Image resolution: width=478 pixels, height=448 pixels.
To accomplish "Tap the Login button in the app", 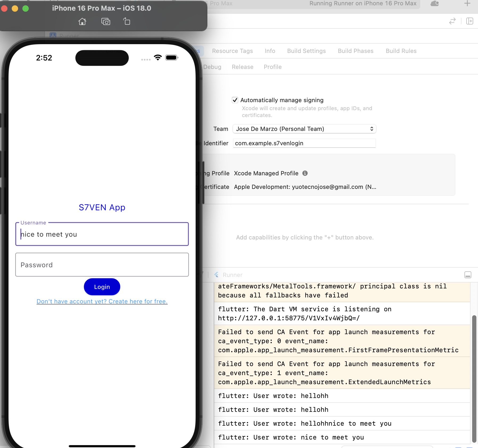I will [102, 287].
